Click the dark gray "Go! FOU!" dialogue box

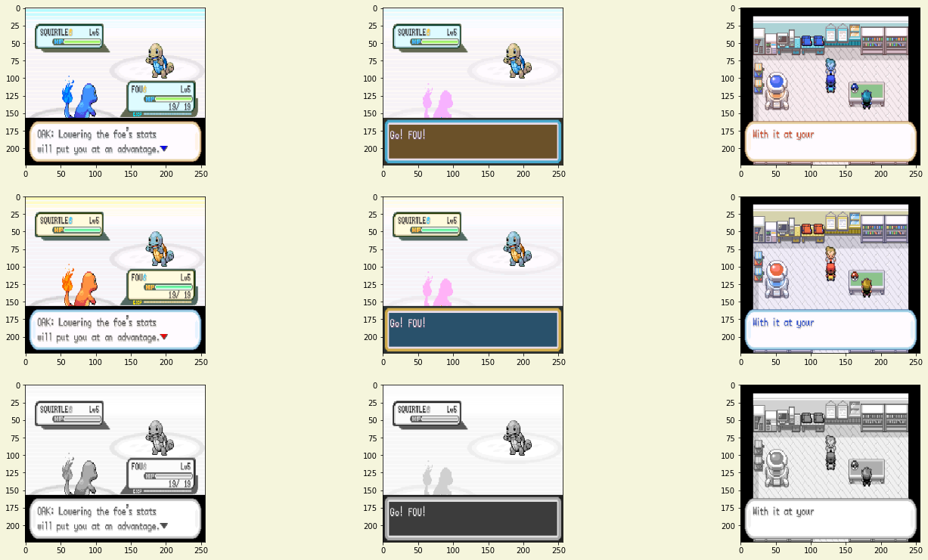point(473,519)
